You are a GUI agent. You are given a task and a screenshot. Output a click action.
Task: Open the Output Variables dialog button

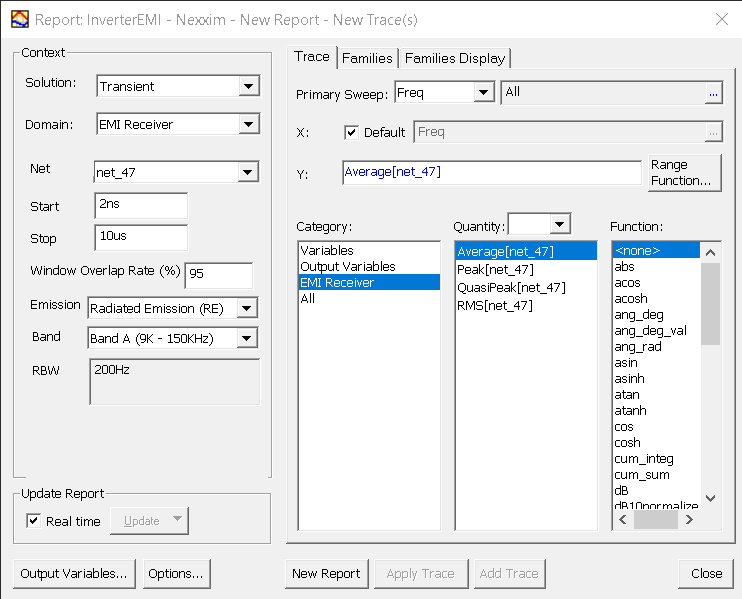click(x=73, y=573)
